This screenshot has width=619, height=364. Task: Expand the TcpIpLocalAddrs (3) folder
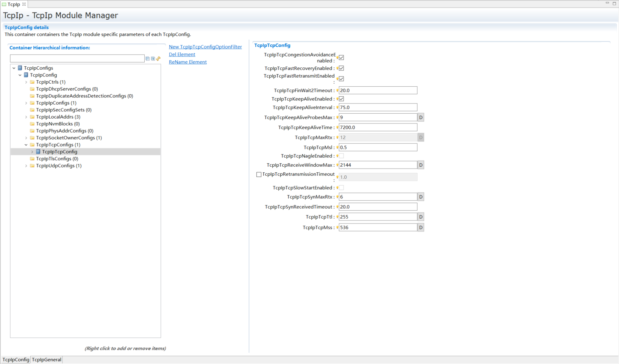(26, 117)
